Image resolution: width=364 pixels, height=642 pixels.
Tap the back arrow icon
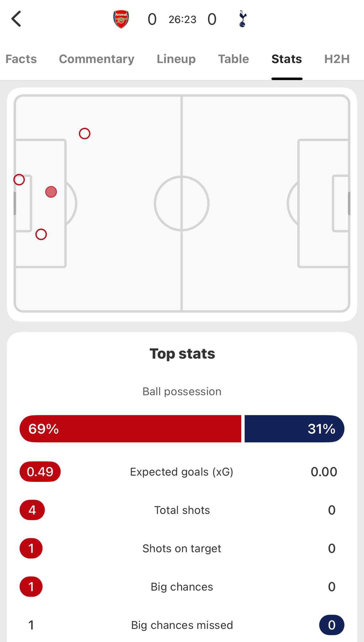16,19
